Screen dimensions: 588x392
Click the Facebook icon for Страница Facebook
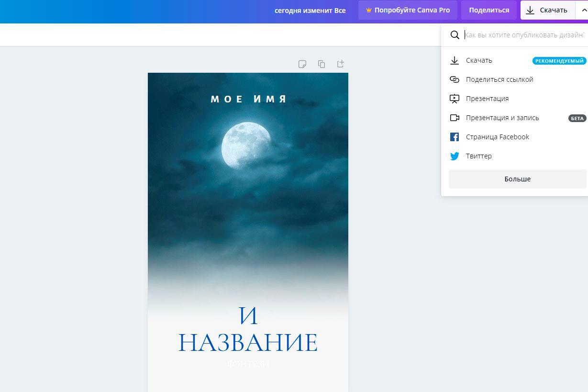pyautogui.click(x=455, y=137)
